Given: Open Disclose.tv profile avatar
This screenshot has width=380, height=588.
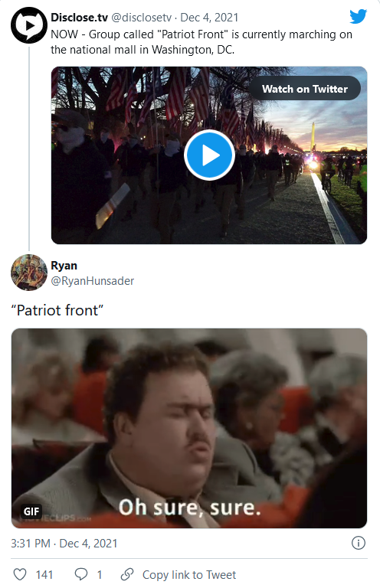Looking at the screenshot, I should point(28,25).
